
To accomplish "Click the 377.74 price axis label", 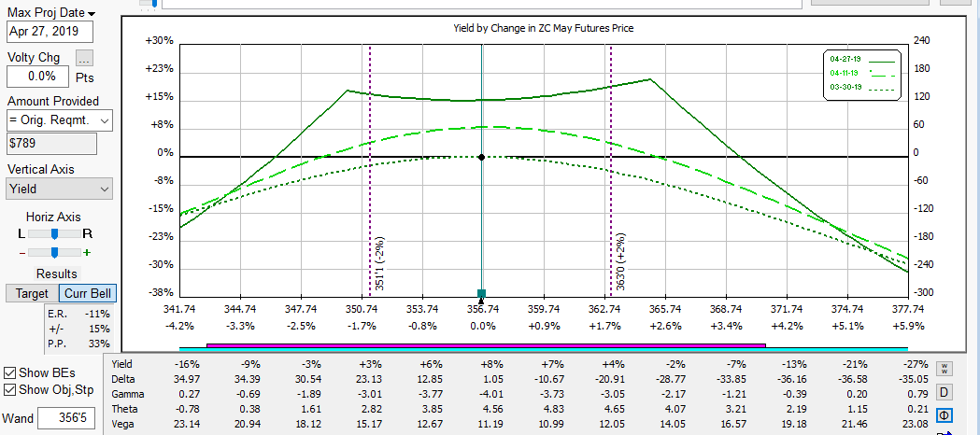I will tap(909, 308).
